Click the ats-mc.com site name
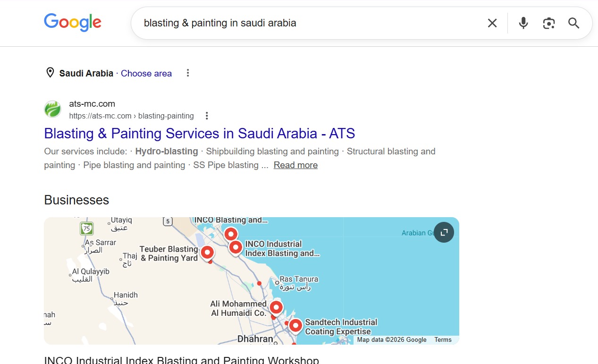This screenshot has height=364, width=598. 92,104
